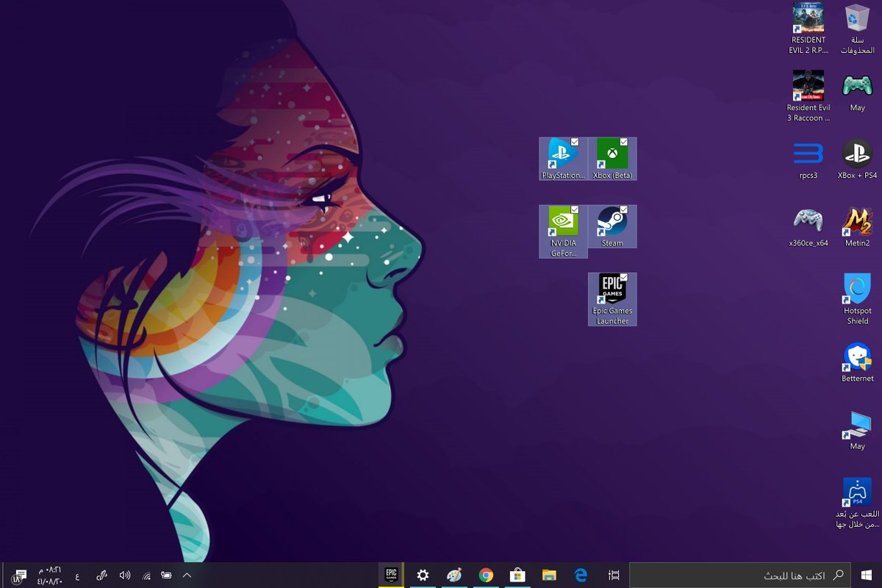882x588 pixels.
Task: Uncheck the Epic Games Launcher selection checkbox
Action: point(624,277)
